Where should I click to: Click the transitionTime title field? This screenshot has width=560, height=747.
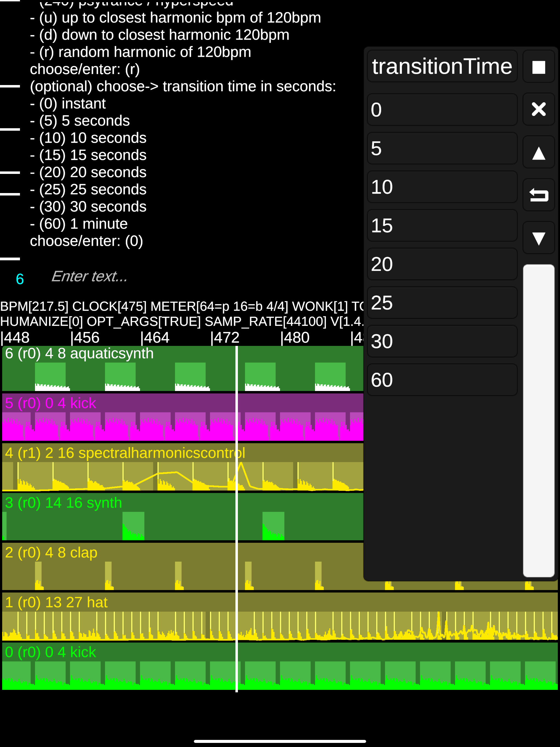coord(442,66)
